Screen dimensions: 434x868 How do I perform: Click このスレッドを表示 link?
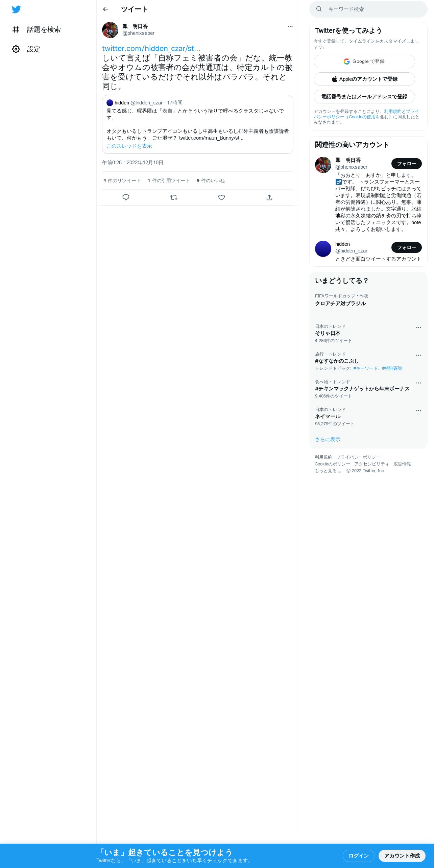coord(129,146)
